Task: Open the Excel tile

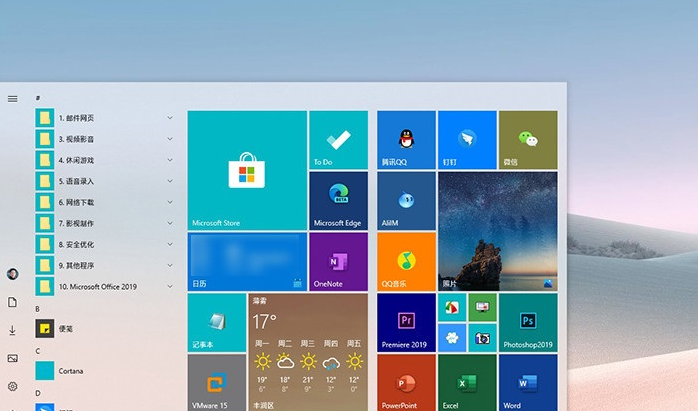Action: (x=467, y=383)
